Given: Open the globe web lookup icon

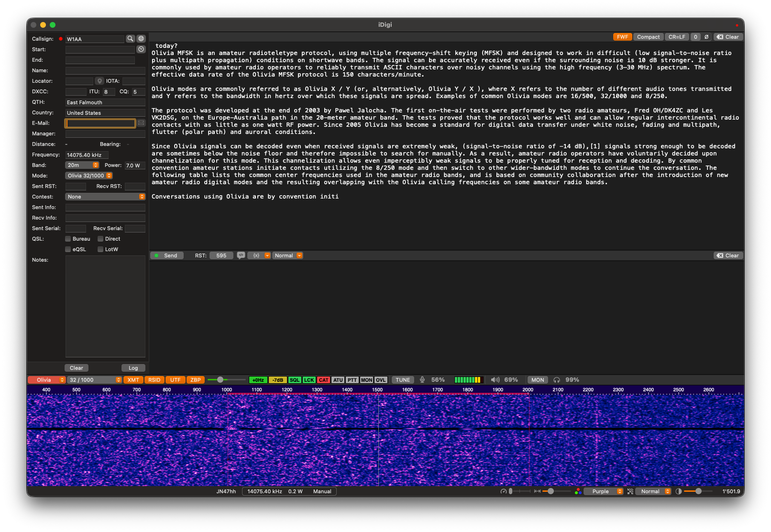Looking at the screenshot, I should click(141, 39).
